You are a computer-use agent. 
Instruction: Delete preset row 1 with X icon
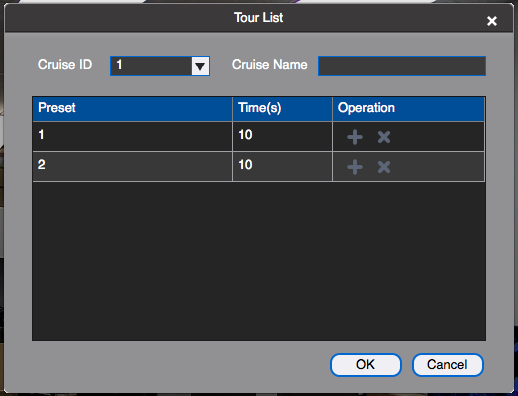click(384, 137)
